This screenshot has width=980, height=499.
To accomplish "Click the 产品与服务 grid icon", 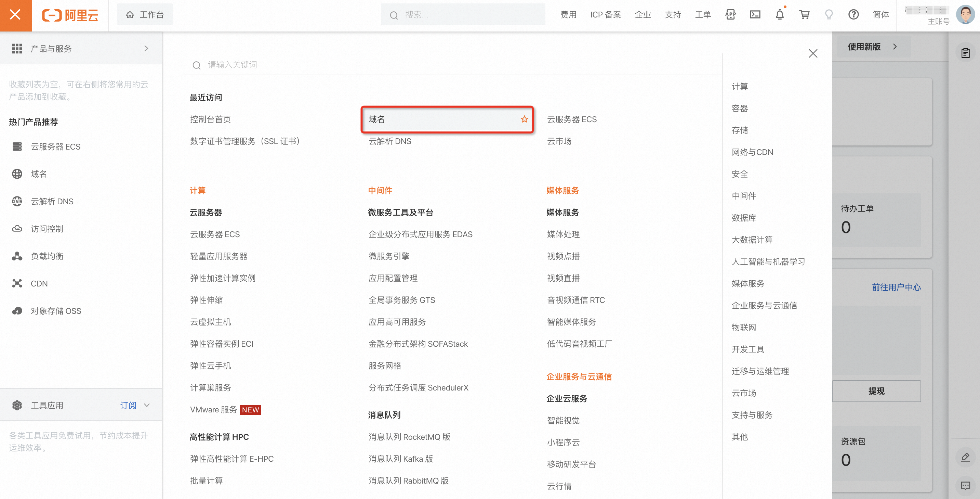I will point(17,49).
